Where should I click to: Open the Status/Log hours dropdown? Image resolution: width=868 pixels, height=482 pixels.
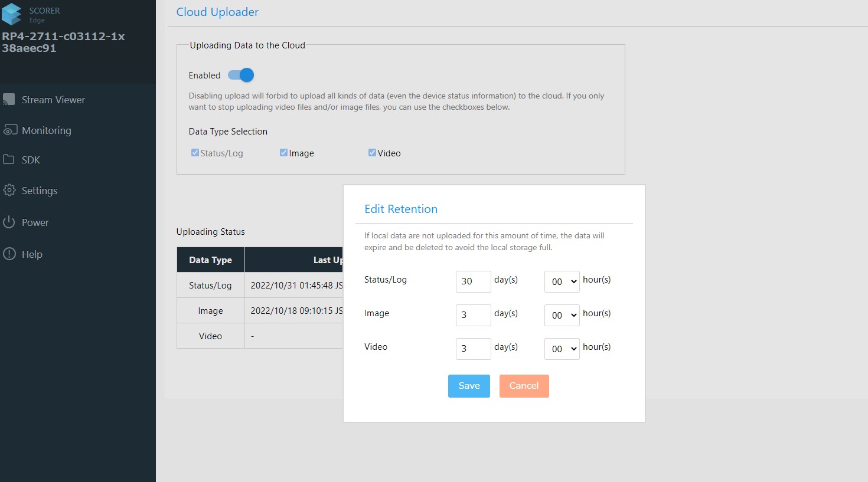(562, 282)
